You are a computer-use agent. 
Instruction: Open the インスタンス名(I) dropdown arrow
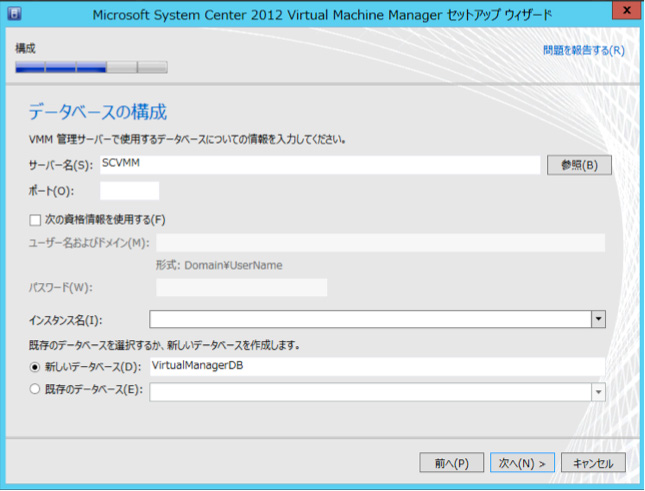(x=598, y=319)
